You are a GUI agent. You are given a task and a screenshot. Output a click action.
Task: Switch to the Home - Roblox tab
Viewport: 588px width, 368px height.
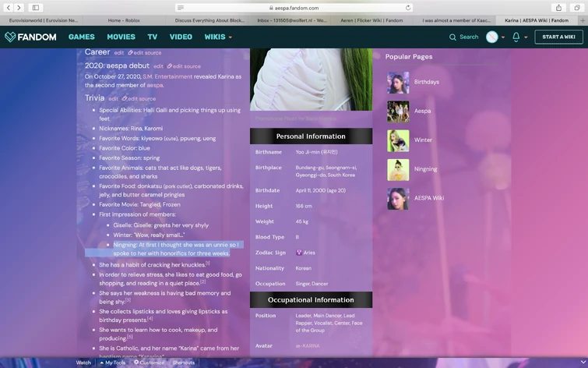pos(124,20)
